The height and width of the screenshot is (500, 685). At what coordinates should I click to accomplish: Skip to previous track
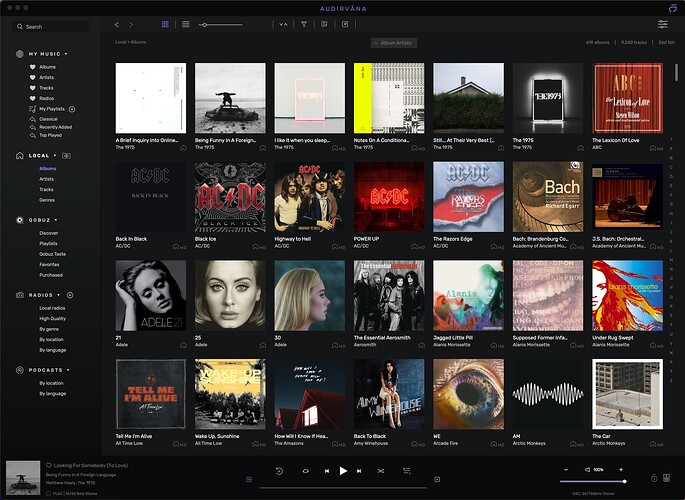click(327, 471)
